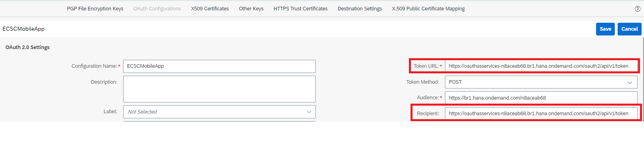Click the Token Method dropdown arrow
The width and height of the screenshot is (644, 167).
pyautogui.click(x=630, y=83)
